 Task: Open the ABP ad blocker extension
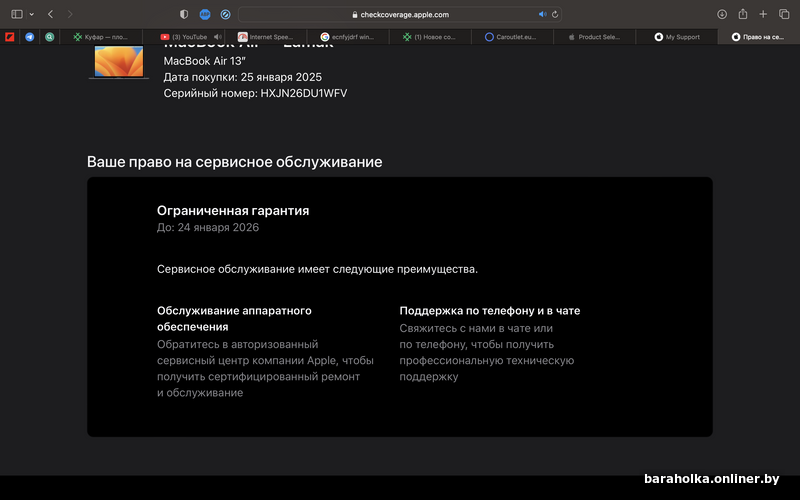[x=205, y=14]
